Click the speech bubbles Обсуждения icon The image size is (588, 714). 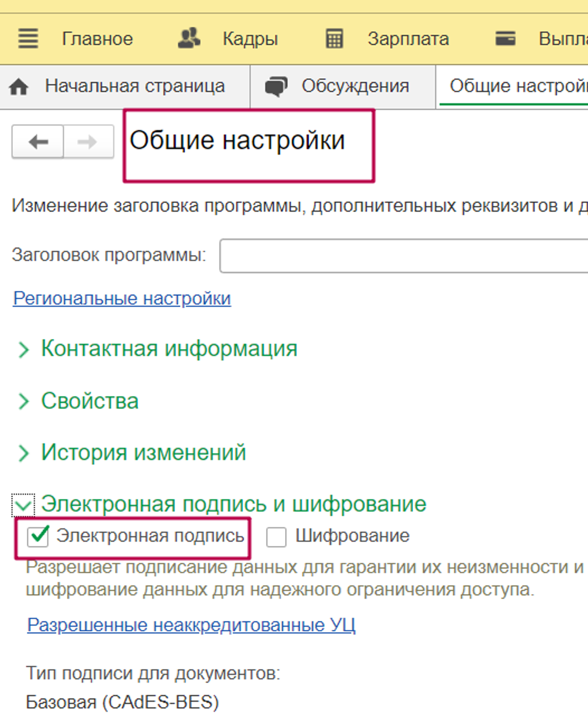[276, 87]
